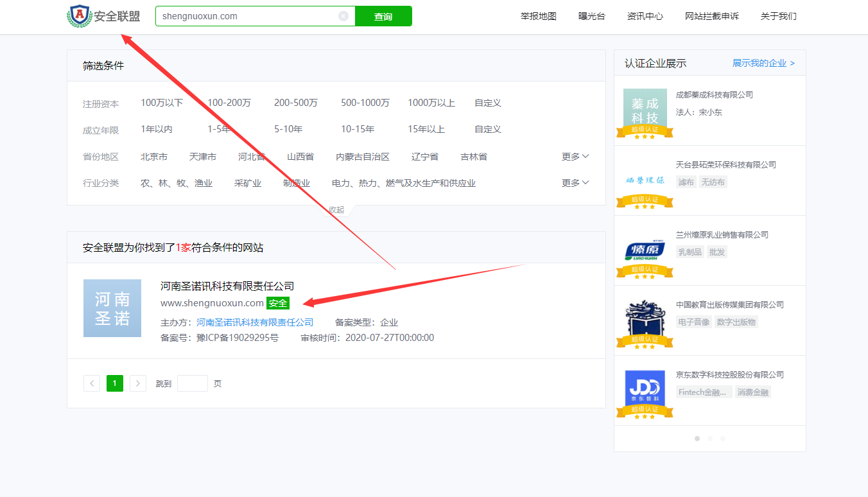Open 兰州燎原乳业销售有限公司 listing
Viewport: 868px width, 497px height.
point(722,235)
